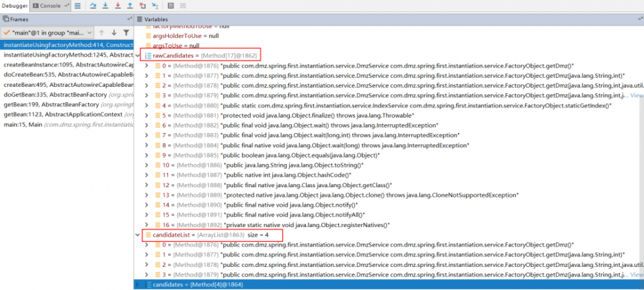Click the Step Out icon
This screenshot has width=644, height=290.
coord(130,6)
